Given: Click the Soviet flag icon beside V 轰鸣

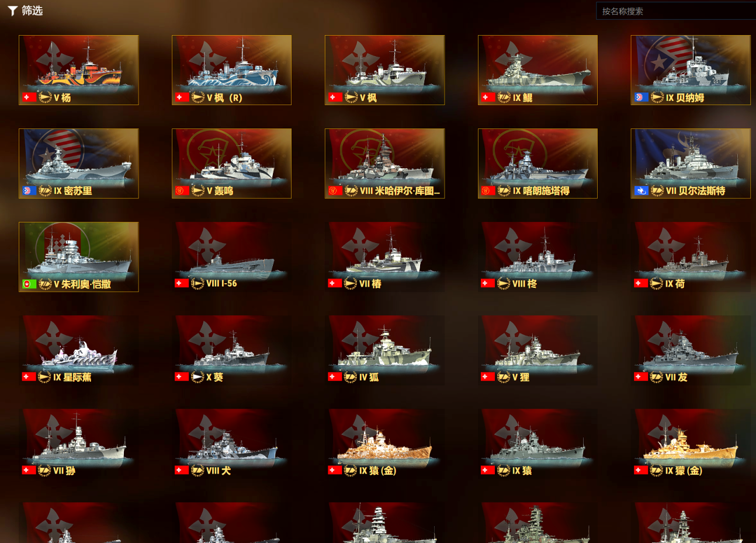Looking at the screenshot, I should pos(182,191).
